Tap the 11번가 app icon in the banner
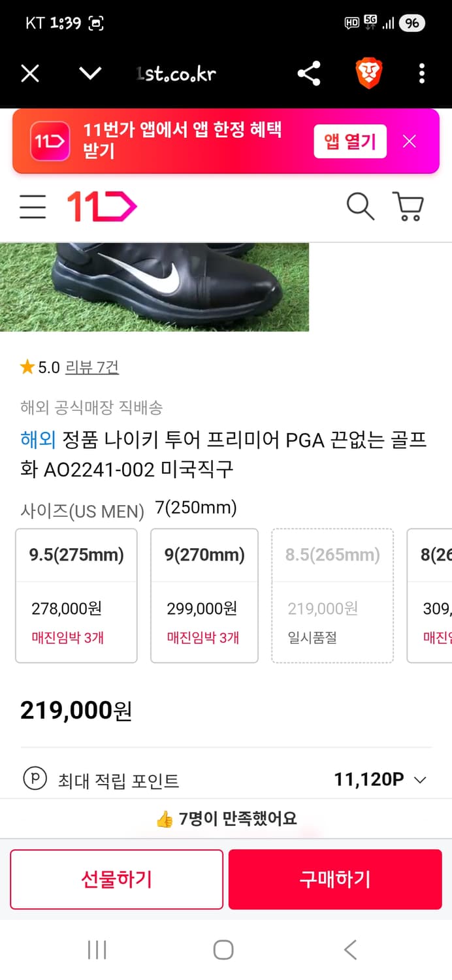This screenshot has width=452, height=980. [49, 141]
